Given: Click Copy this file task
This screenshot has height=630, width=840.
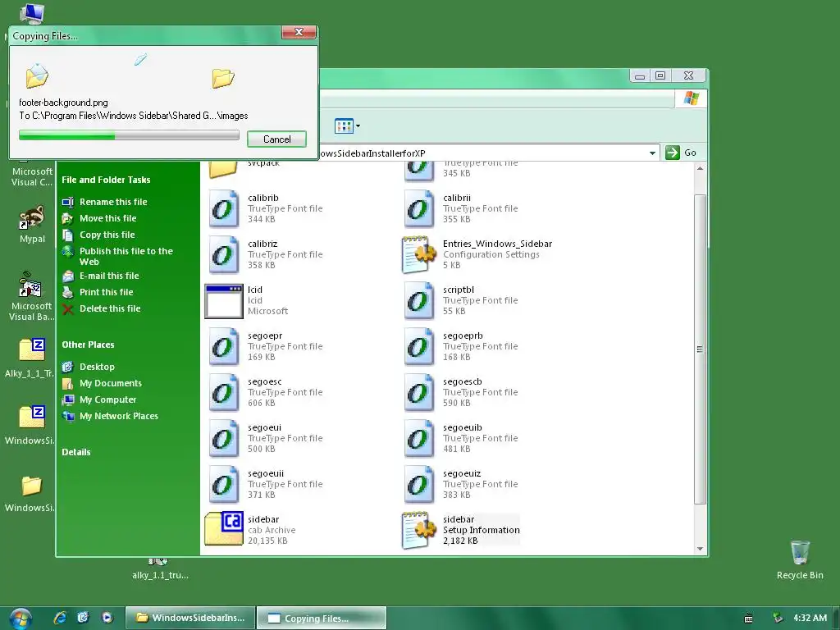Looking at the screenshot, I should pos(107,235).
